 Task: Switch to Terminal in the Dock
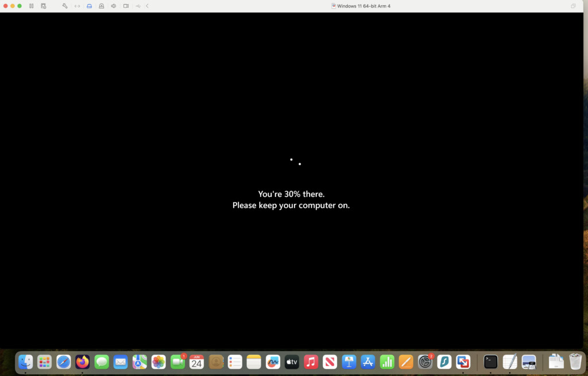click(x=490, y=362)
